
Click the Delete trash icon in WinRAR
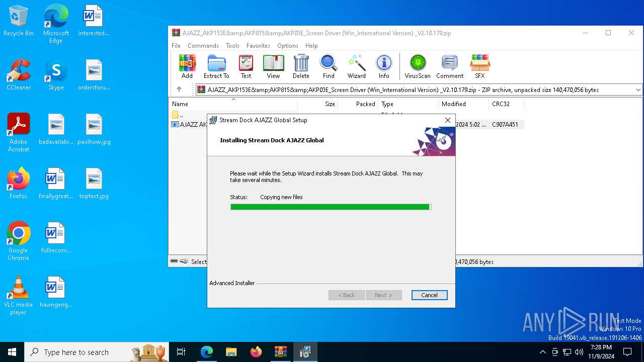pyautogui.click(x=301, y=67)
